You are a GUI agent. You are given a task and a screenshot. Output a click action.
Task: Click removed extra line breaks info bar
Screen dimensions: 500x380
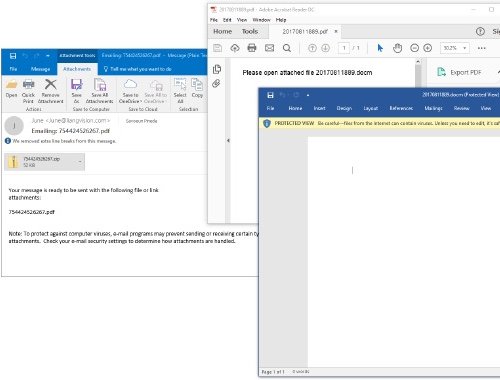tap(61, 141)
